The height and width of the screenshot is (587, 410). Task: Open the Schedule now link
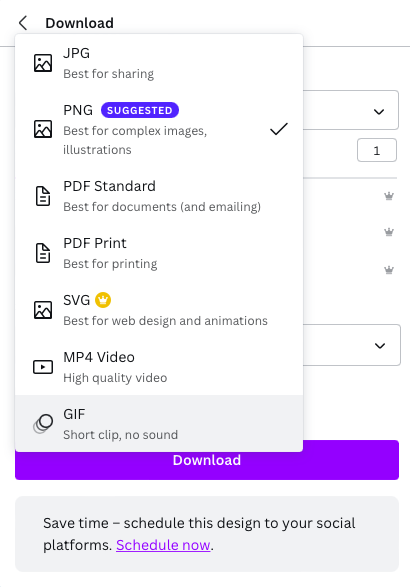click(x=163, y=545)
